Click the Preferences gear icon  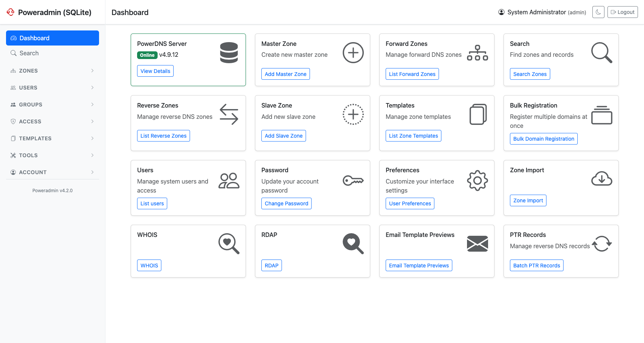tap(477, 181)
